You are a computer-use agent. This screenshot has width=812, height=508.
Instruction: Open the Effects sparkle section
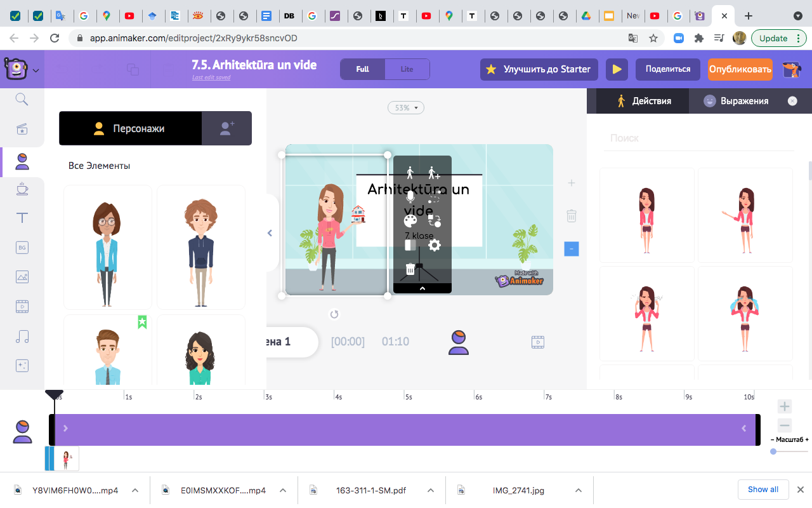pos(22,365)
